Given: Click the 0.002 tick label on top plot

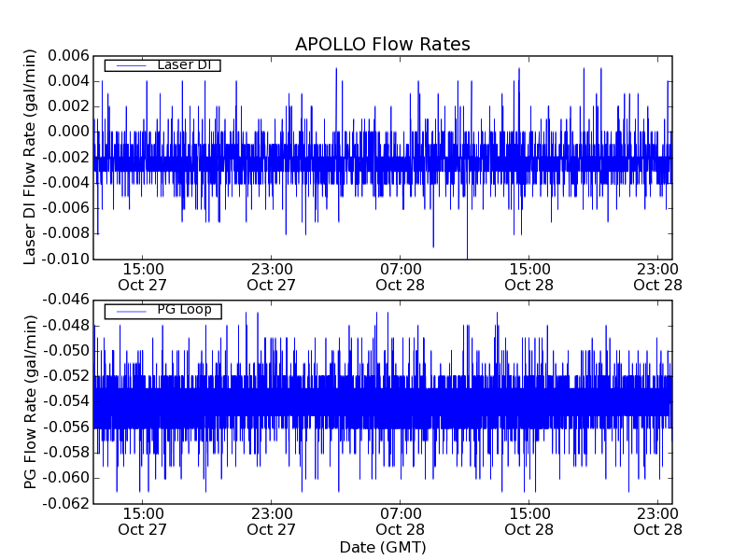Looking at the screenshot, I should pos(68,106).
